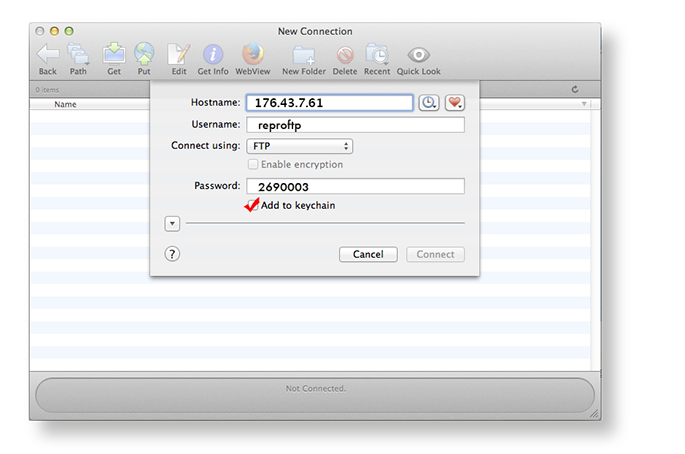This screenshot has width=685, height=454.
Task: Open the Connect using FTP dropdown
Action: [x=300, y=146]
